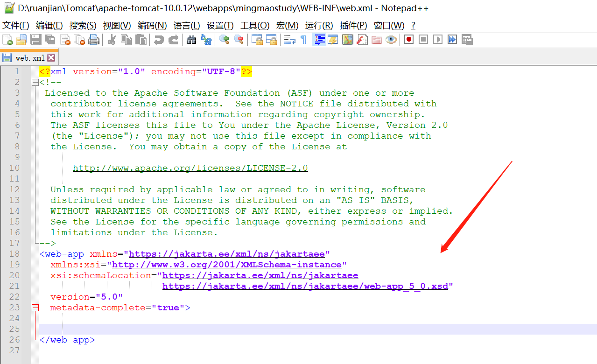Screen dimensions: 597x364
Task: Toggle the Document Map icon
Action: (347, 40)
